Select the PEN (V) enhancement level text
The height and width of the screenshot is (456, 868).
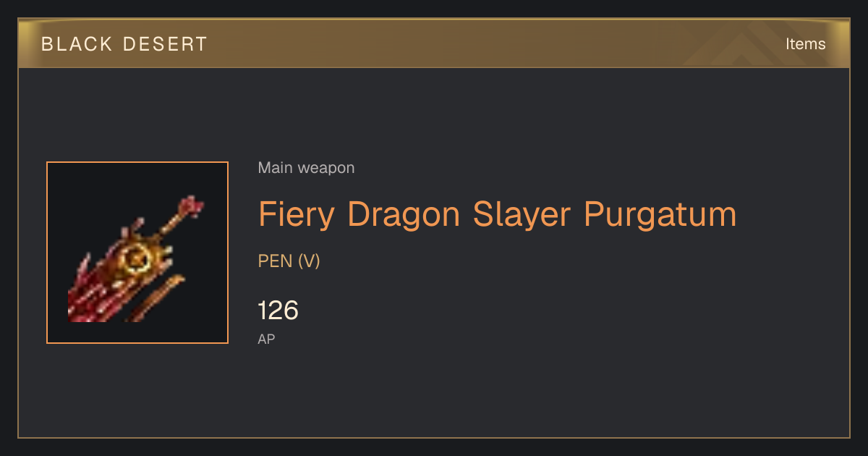pyautogui.click(x=289, y=261)
